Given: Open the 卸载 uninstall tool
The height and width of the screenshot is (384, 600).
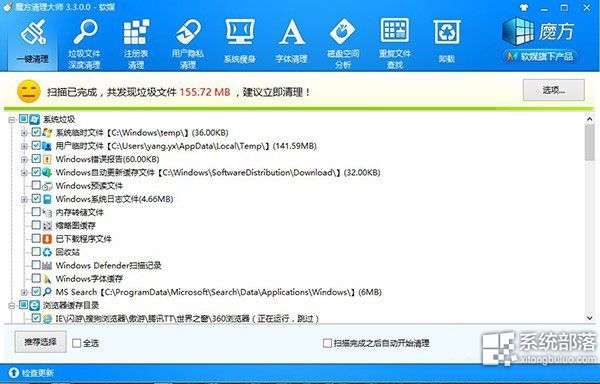Looking at the screenshot, I should [447, 41].
